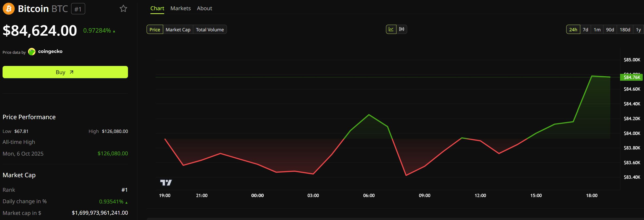Open the TradingView logo link
Screen dimensions: 644x220
(166, 183)
